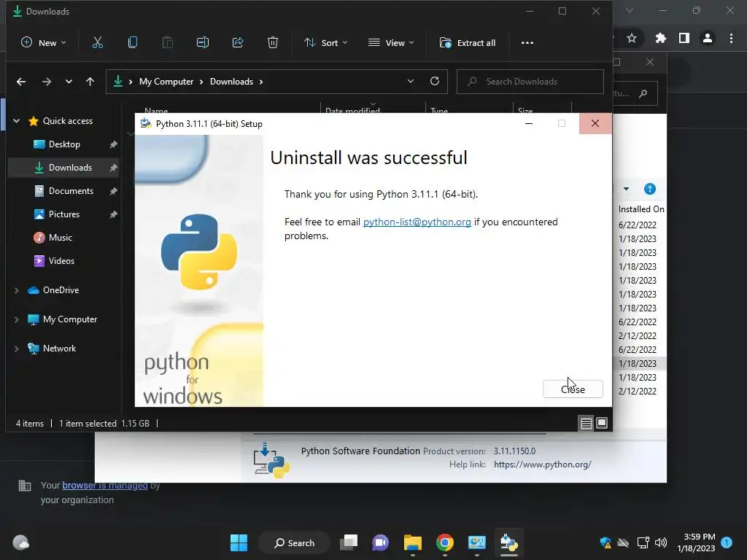747x560 pixels.
Task: Click the Rename icon in Explorer toolbar
Action: point(203,42)
